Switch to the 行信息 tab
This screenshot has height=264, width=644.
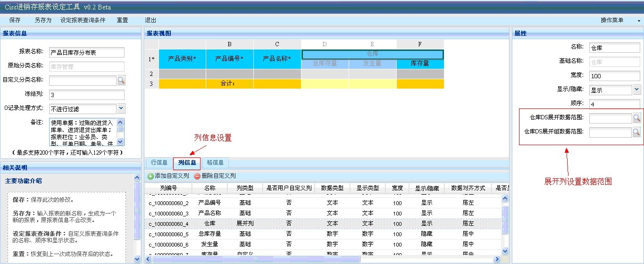[159, 163]
